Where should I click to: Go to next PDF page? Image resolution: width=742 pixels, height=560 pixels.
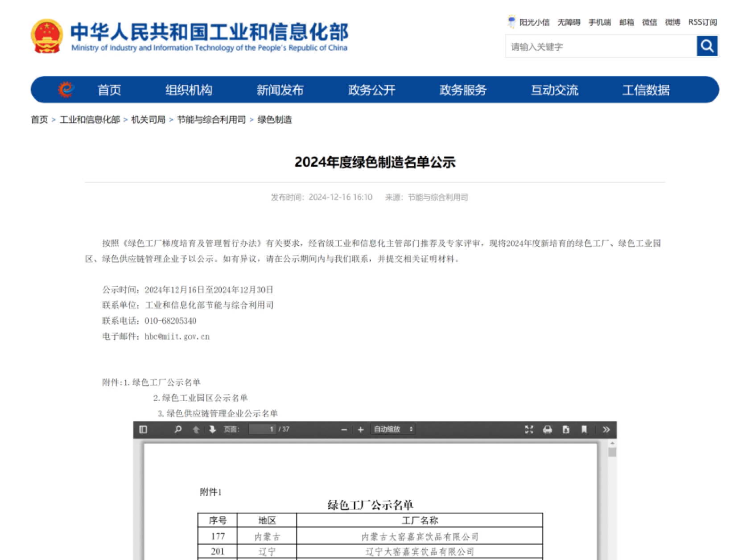212,429
